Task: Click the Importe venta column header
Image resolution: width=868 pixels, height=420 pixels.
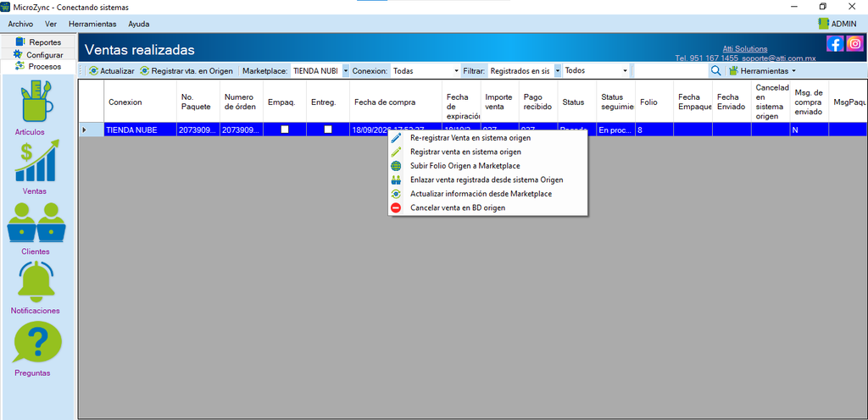Action: (500, 102)
